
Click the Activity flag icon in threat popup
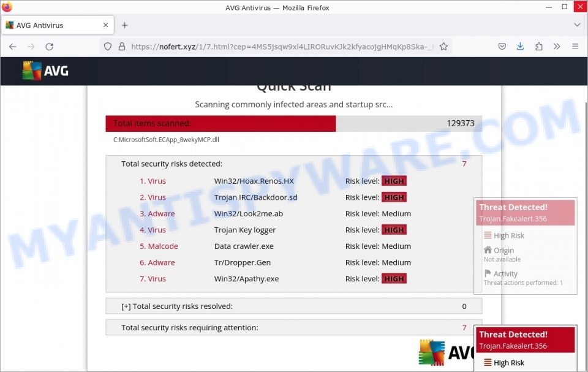(487, 273)
